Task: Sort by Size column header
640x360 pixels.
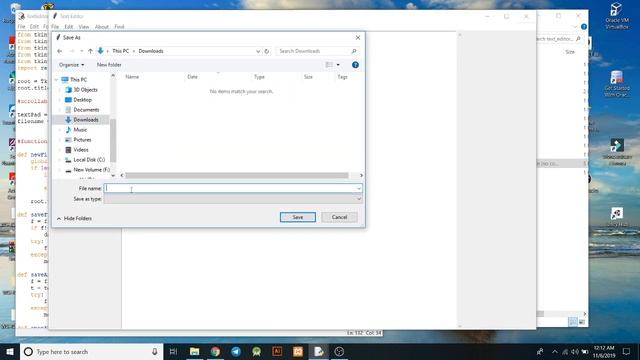Action: pos(308,77)
